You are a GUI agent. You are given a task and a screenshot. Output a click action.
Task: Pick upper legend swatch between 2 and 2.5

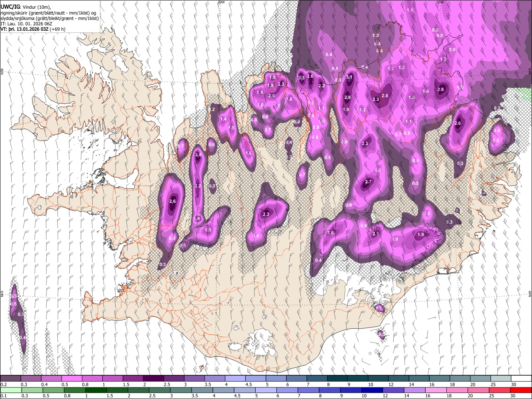click(x=153, y=379)
